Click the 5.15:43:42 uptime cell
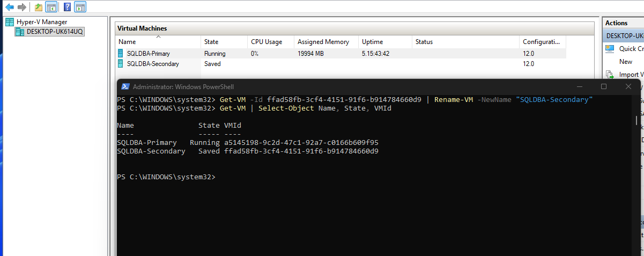 tap(375, 54)
